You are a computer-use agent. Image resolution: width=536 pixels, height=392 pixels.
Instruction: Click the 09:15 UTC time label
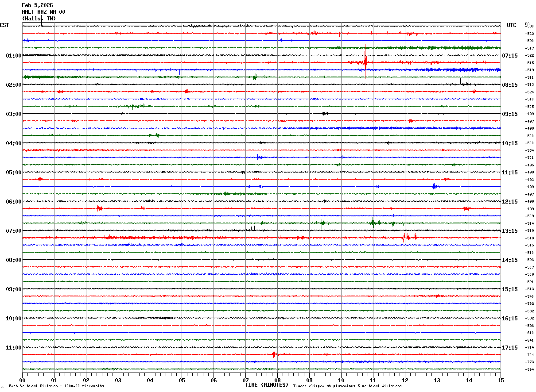(510, 114)
